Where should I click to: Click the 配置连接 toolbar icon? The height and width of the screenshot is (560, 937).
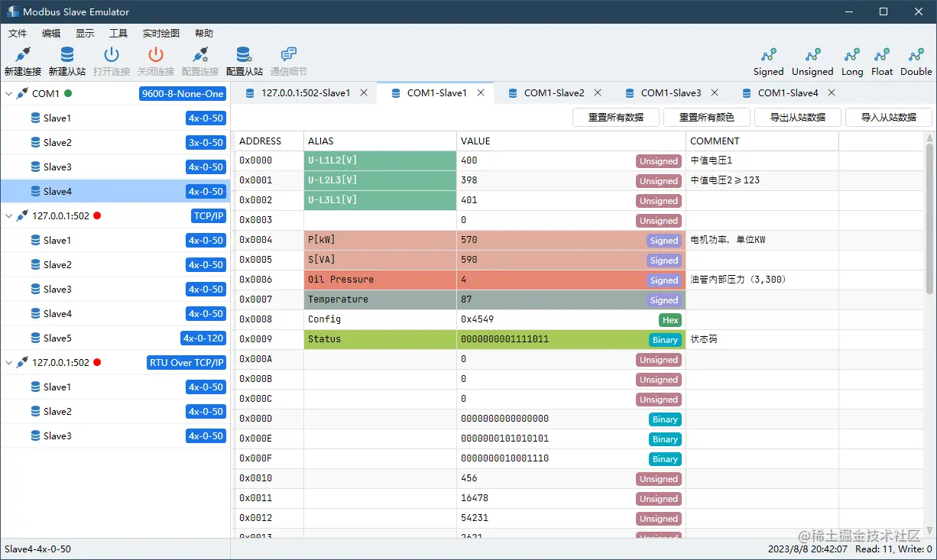pyautogui.click(x=200, y=55)
